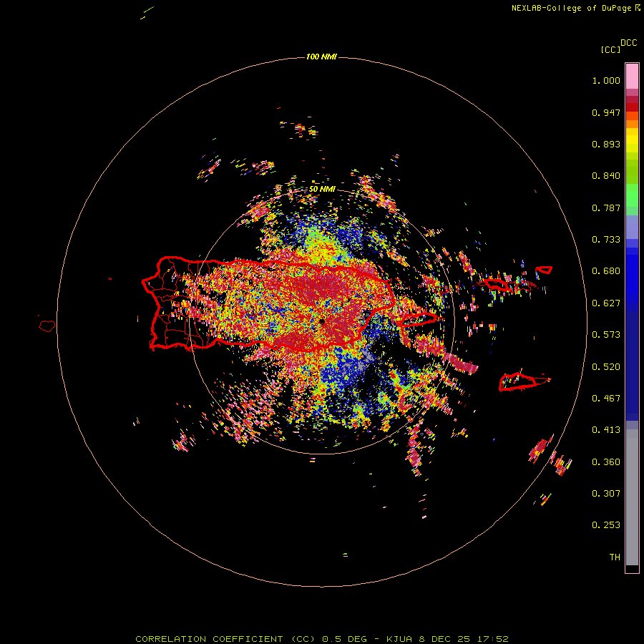The width and height of the screenshot is (644, 644).
Task: Click the St. Croix island outline southeast
Action: coord(524,381)
